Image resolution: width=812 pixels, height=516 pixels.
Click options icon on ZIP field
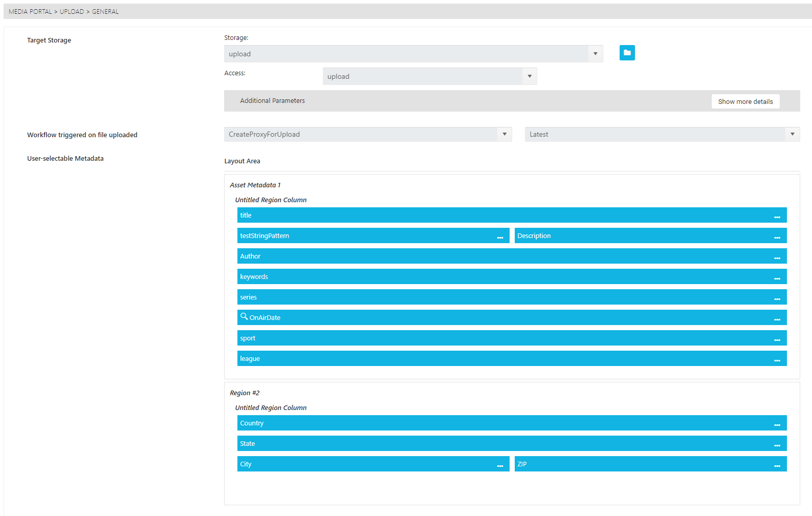[x=777, y=465]
